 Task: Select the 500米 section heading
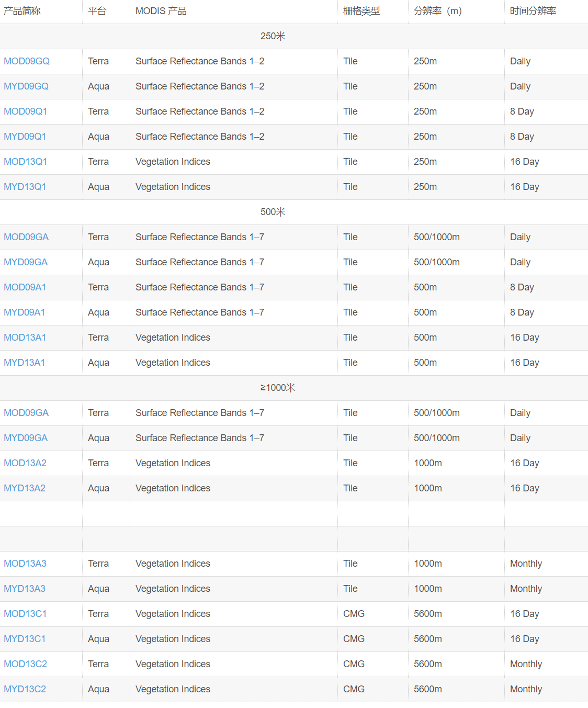[x=273, y=212]
